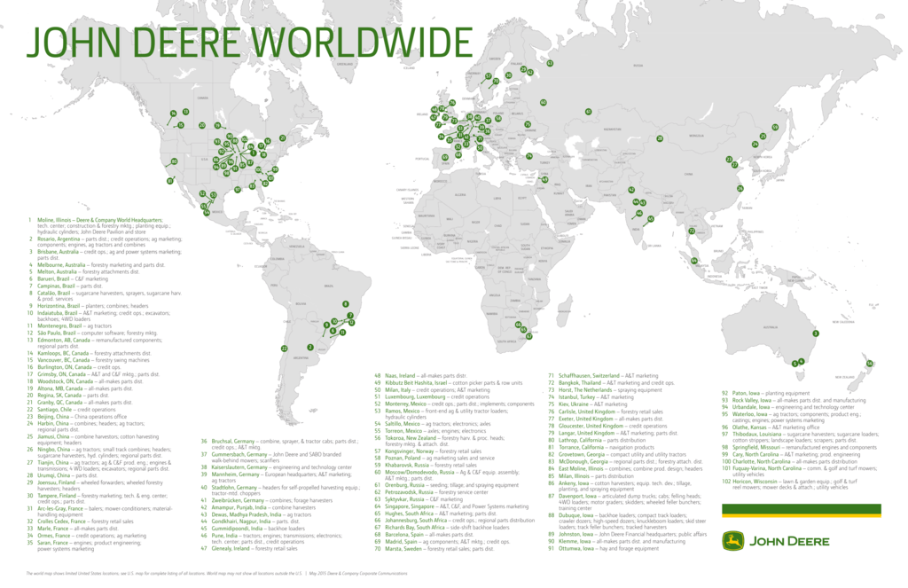Click the Catalão, Brazil legend entry

tap(105, 296)
